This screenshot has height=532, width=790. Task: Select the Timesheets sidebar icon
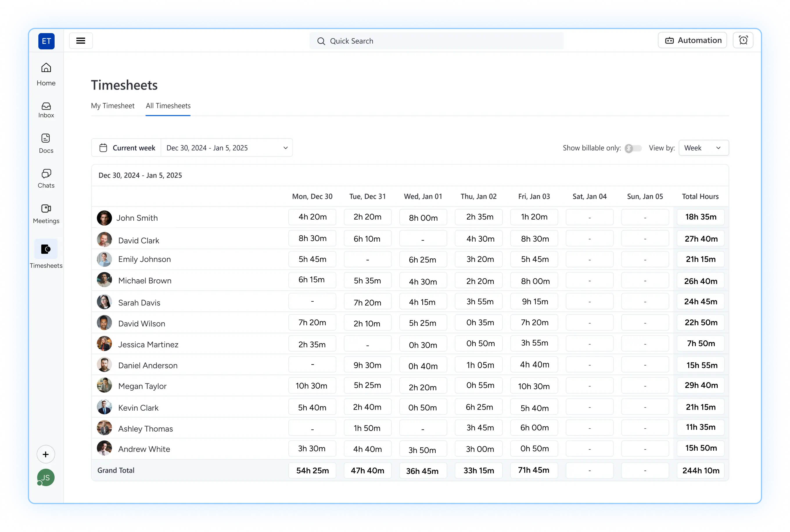click(x=46, y=249)
